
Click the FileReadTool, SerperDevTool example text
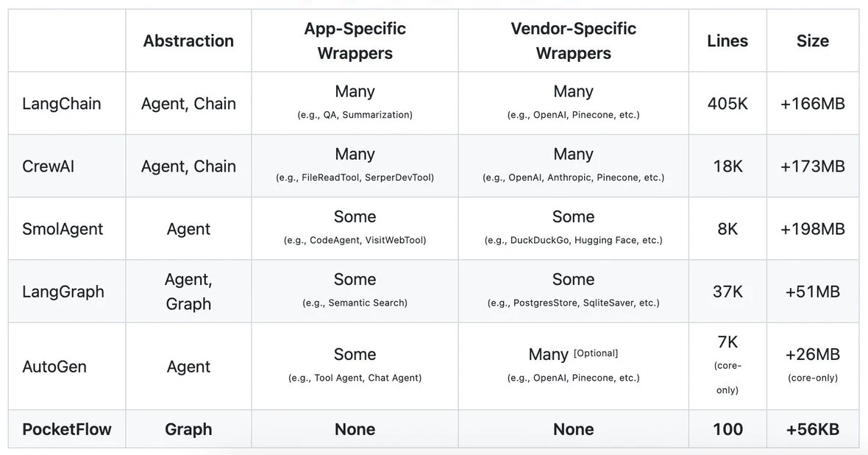tap(355, 177)
